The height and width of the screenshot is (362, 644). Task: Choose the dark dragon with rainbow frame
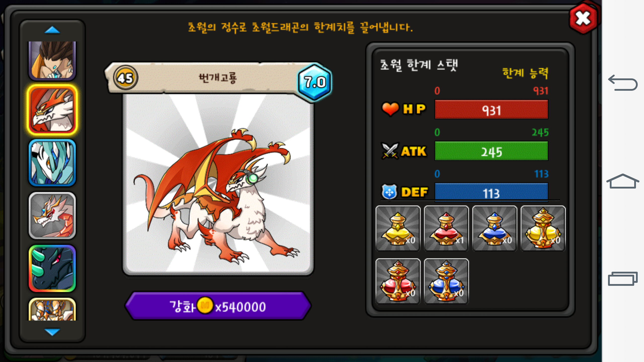click(52, 268)
